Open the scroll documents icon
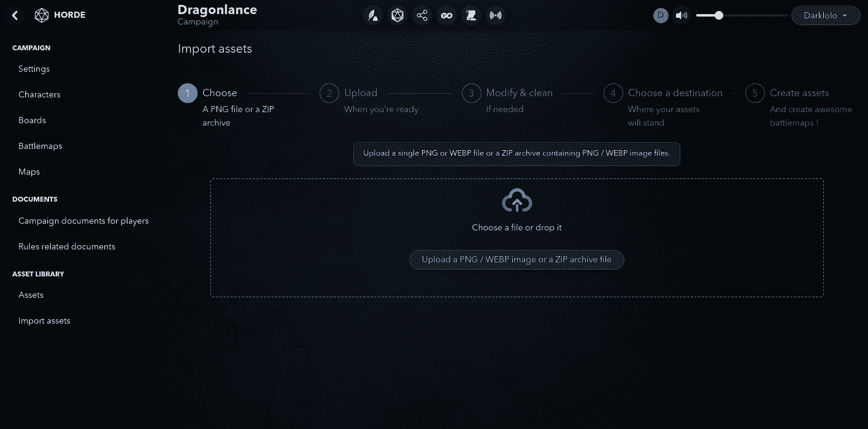868x429 pixels. [x=471, y=15]
